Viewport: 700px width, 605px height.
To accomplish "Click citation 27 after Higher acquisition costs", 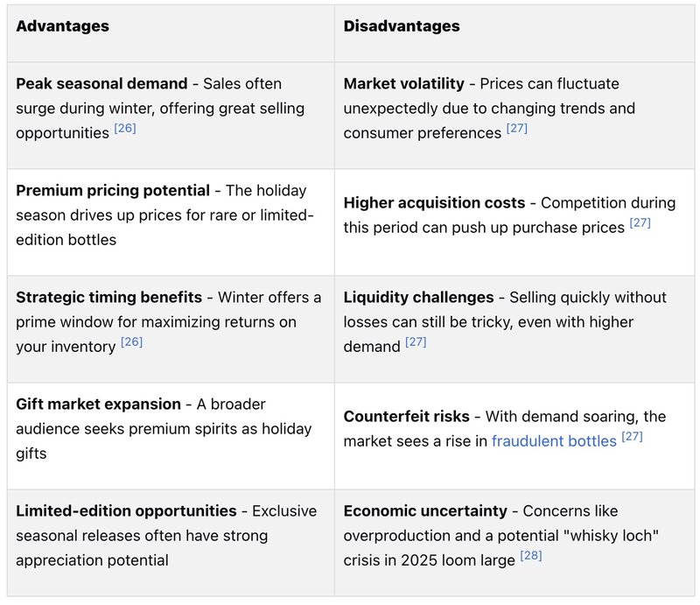I will [640, 222].
